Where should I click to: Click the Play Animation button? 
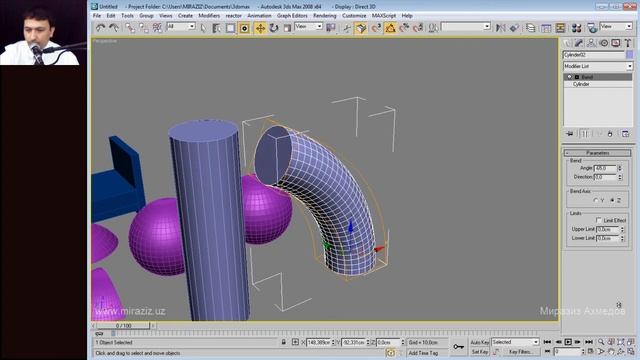tap(568, 342)
